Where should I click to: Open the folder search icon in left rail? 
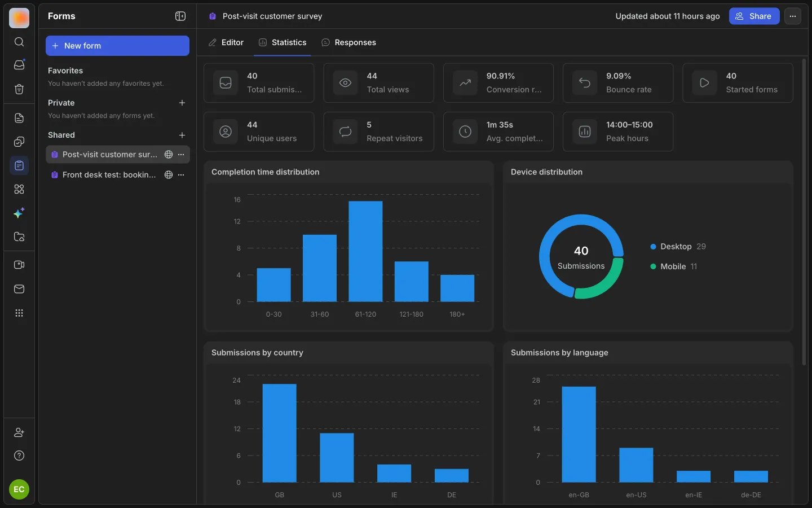(x=19, y=237)
